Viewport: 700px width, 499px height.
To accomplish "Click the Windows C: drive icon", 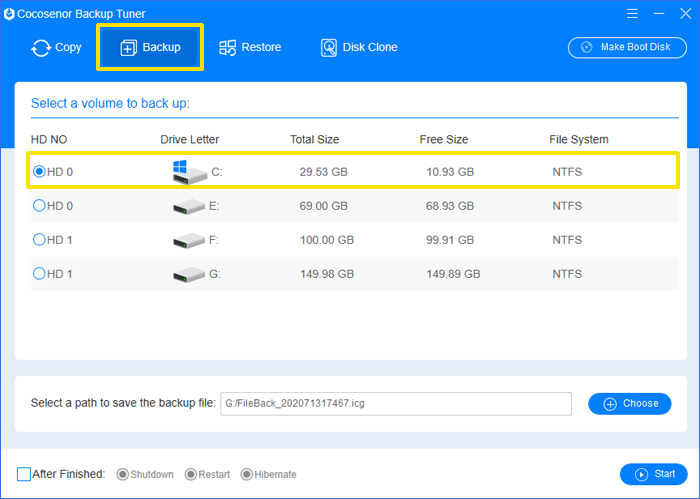I will click(189, 172).
